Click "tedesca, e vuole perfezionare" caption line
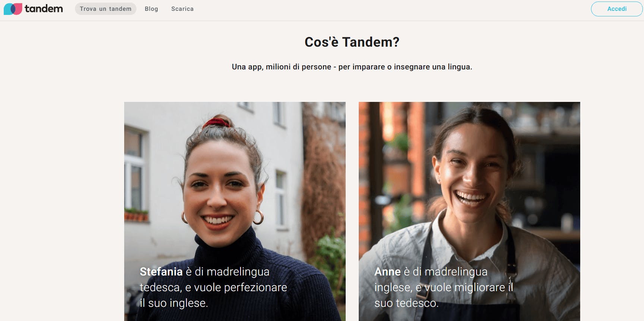644x321 pixels. [213, 287]
